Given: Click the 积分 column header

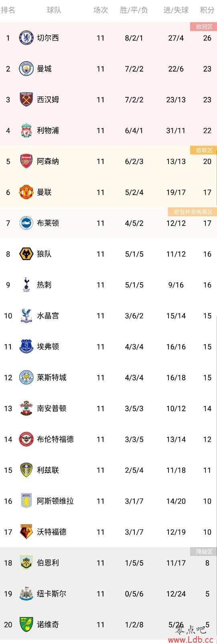Looking at the screenshot, I should [x=207, y=10].
